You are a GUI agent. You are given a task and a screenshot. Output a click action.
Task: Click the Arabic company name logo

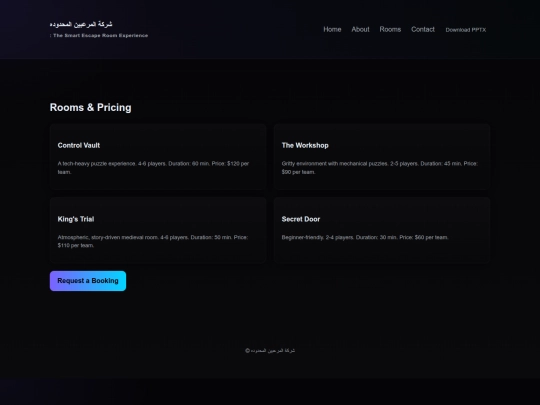(x=81, y=24)
